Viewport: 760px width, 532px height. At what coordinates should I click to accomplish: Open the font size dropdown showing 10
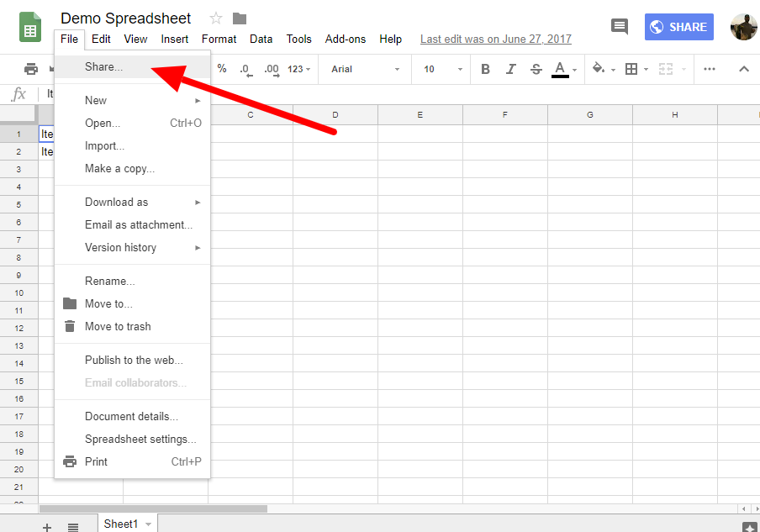coord(440,69)
